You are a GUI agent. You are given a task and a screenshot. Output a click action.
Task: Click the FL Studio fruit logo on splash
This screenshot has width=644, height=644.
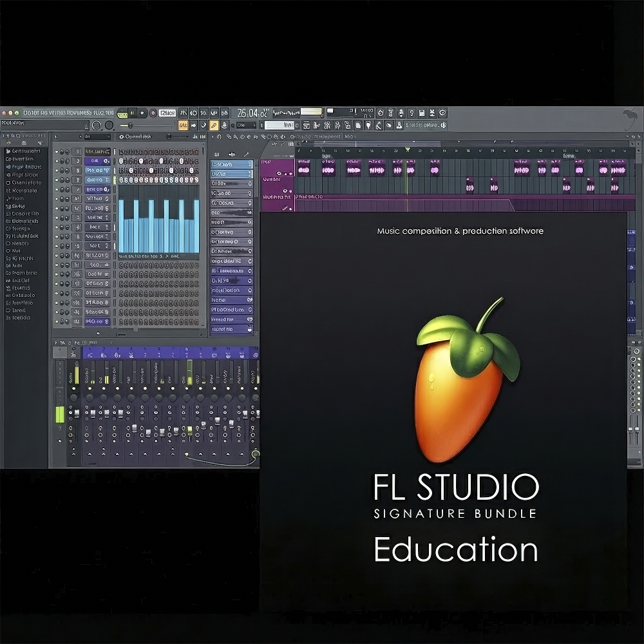pos(465,381)
